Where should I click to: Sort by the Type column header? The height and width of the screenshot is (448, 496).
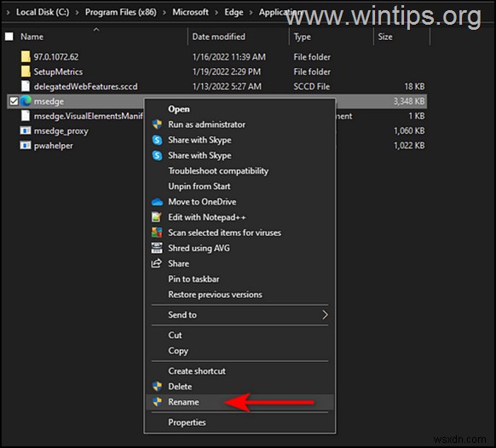(x=302, y=37)
